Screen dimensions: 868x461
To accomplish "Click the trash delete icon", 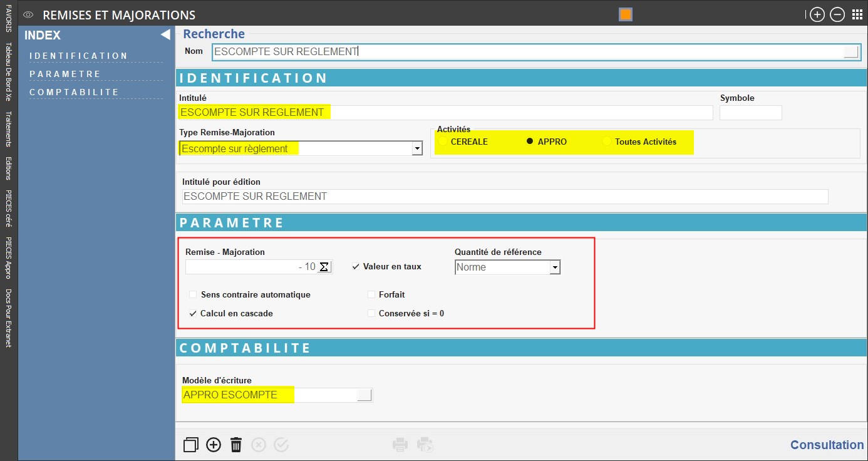I will 236,445.
